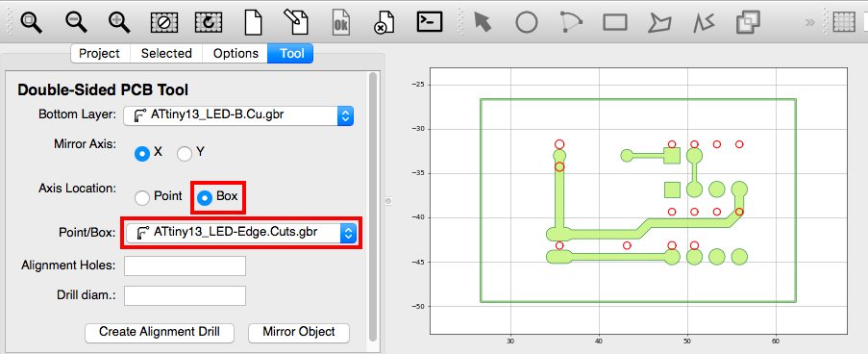Select the arrow pointer tool
868x354 pixels.
483,22
